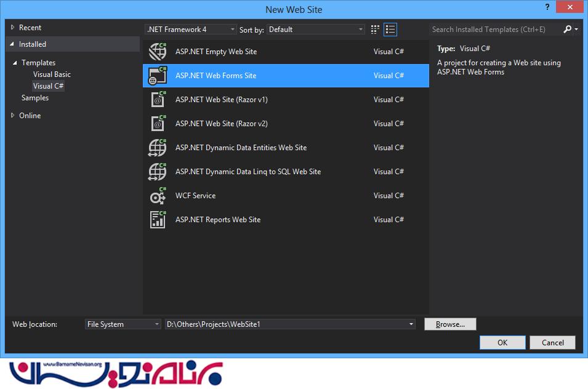The width and height of the screenshot is (588, 389).
Task: Open the File System web location dropdown
Action: click(x=123, y=324)
